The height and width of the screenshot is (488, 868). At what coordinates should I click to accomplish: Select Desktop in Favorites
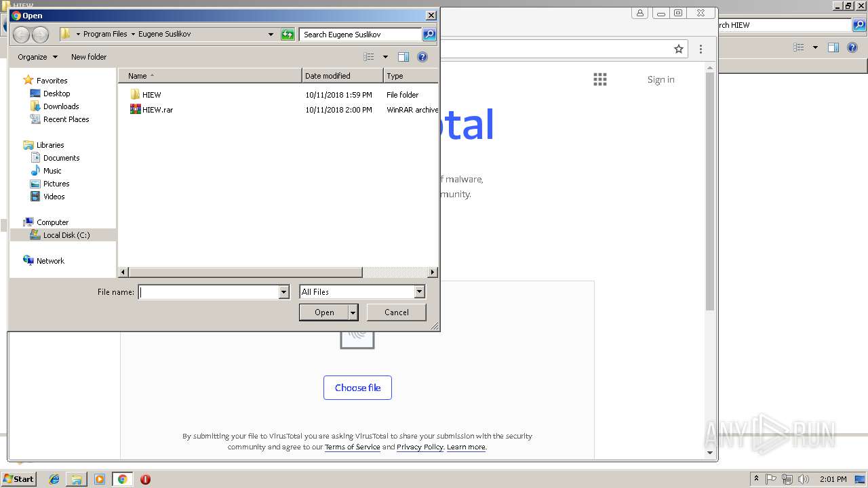(57, 94)
